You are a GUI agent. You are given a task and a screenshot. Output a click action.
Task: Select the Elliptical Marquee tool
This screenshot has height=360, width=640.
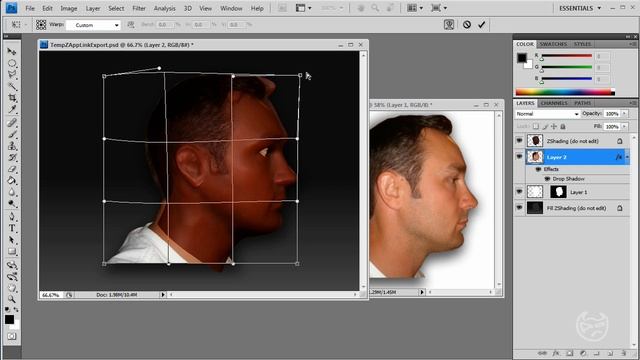[x=11, y=63]
